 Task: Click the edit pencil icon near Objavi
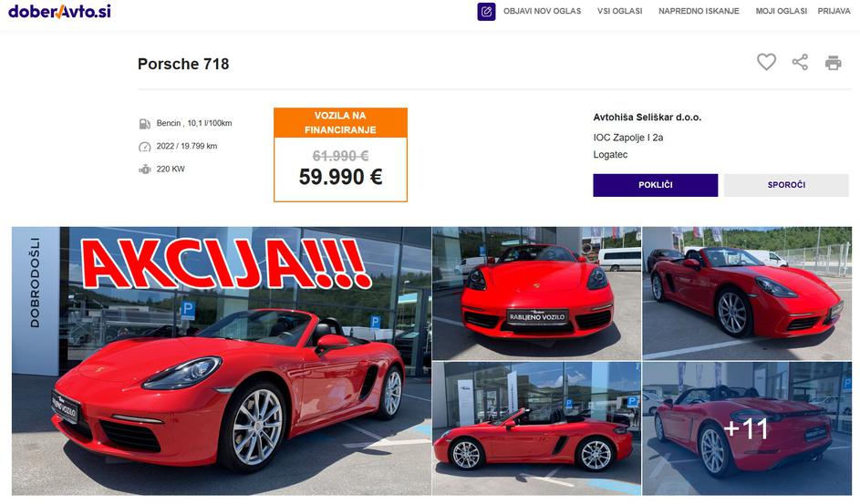click(x=486, y=12)
